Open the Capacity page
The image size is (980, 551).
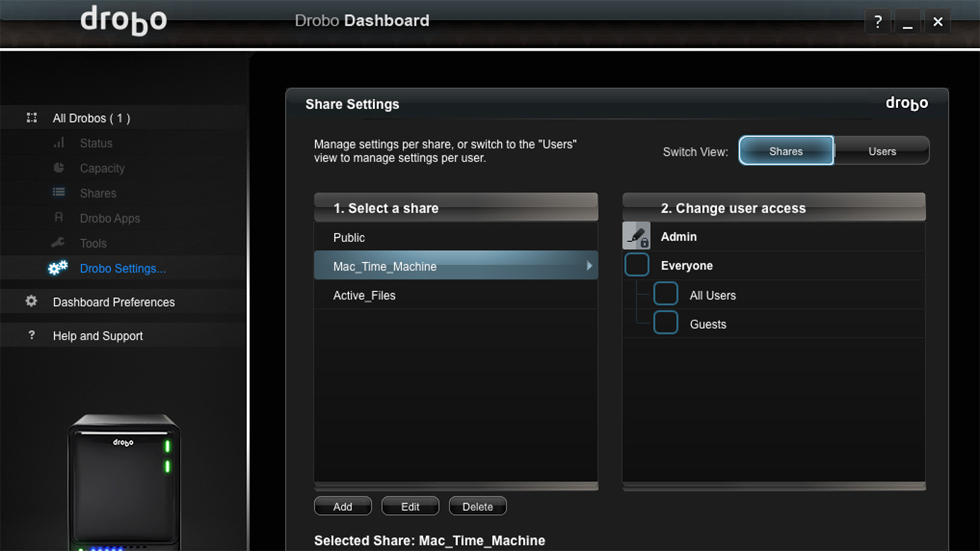(102, 168)
